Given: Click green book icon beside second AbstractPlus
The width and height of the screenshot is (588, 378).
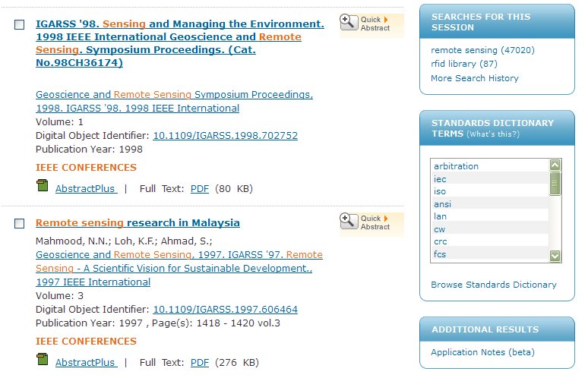Looking at the screenshot, I should tap(43, 359).
